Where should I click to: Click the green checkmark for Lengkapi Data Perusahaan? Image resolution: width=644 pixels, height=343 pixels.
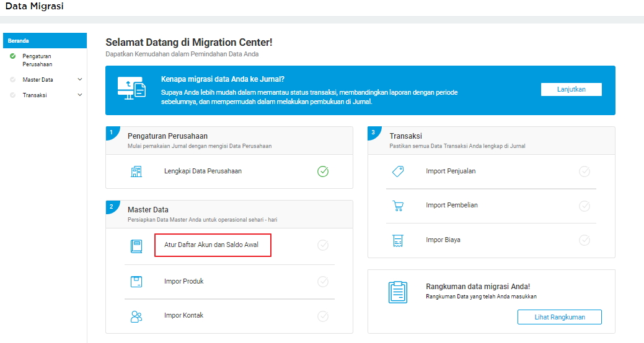pyautogui.click(x=323, y=171)
